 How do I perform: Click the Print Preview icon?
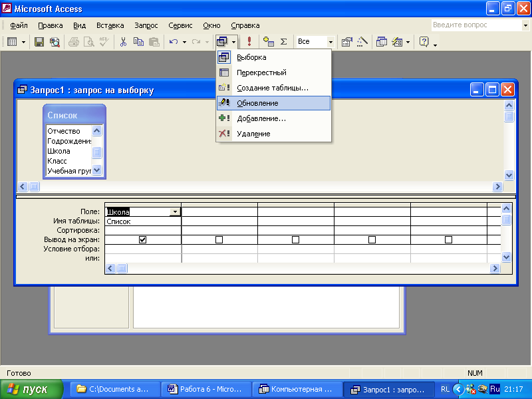click(89, 42)
